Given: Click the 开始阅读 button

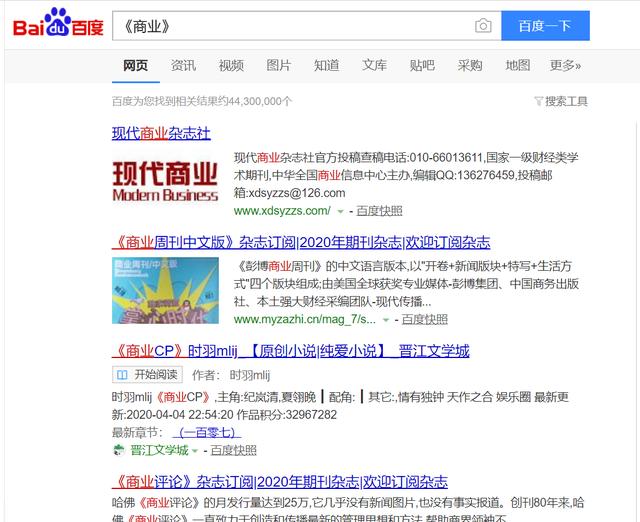Looking at the screenshot, I should (147, 375).
